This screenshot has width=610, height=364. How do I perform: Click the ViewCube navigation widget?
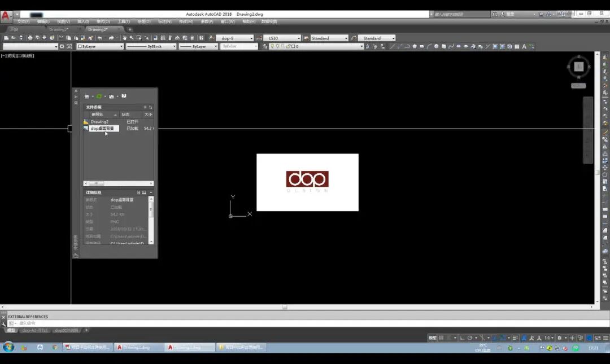click(578, 67)
